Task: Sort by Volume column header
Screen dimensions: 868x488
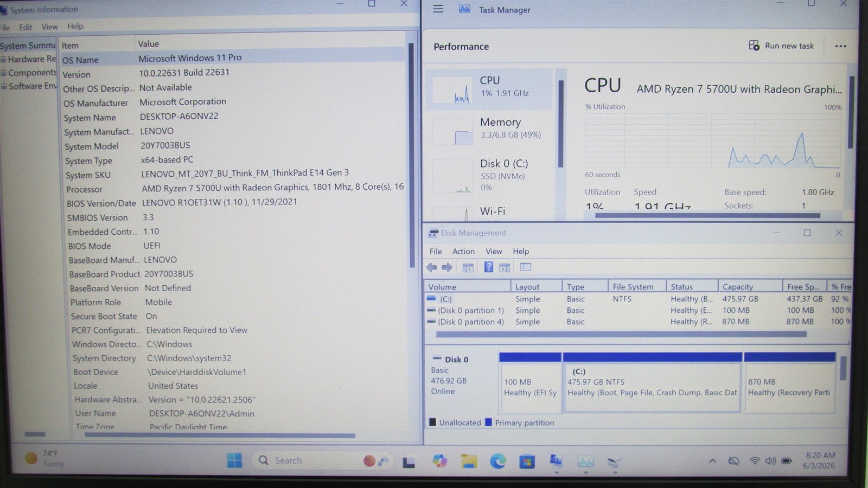Action: tap(467, 287)
